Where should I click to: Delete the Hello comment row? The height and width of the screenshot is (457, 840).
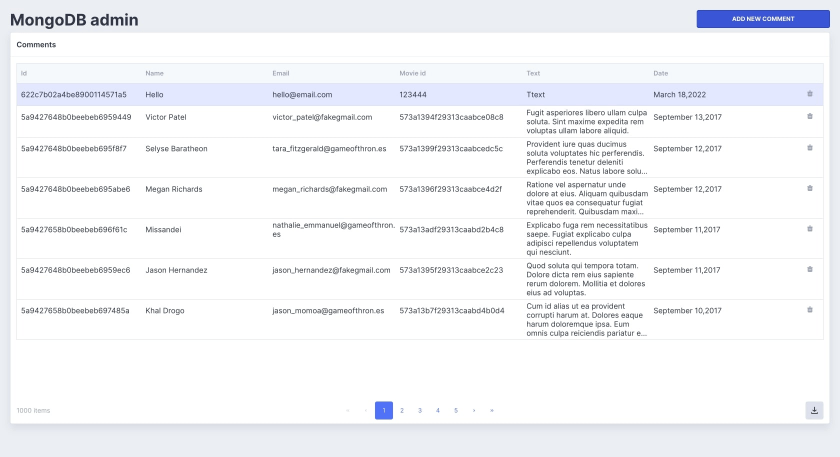pos(809,94)
